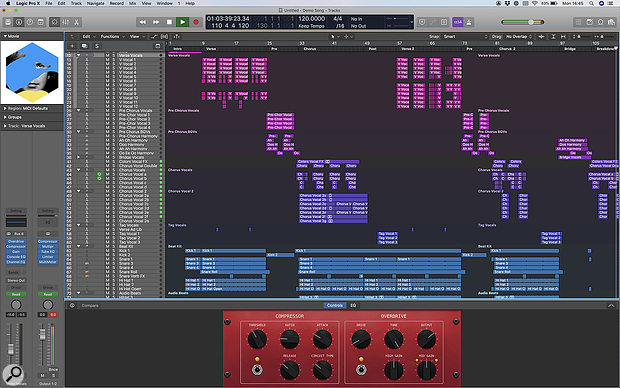The height and width of the screenshot is (388, 620).
Task: Click the Track Header Configuration button
Action: click(x=158, y=46)
